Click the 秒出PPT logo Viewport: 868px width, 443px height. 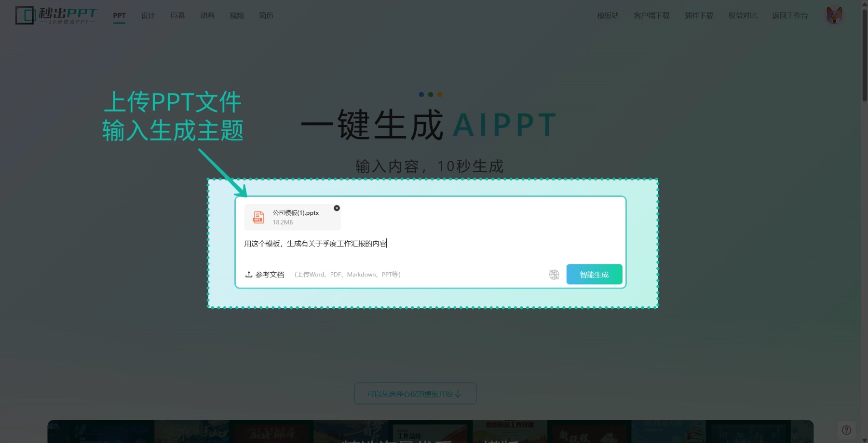coord(56,15)
